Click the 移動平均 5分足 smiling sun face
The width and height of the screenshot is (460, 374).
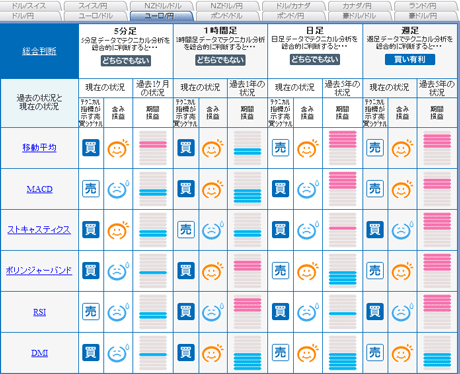118,148
